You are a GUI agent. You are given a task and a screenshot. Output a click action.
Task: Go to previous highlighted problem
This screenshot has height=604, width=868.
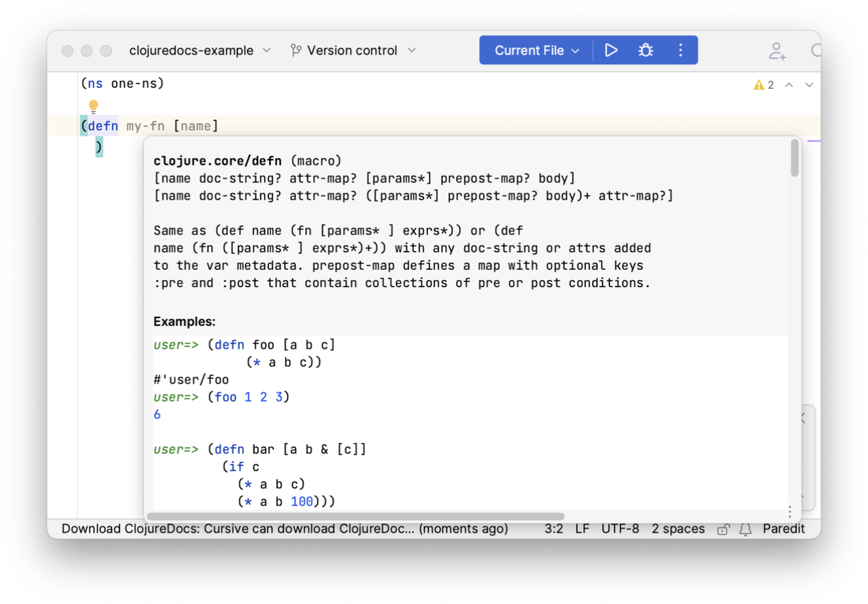click(x=789, y=85)
